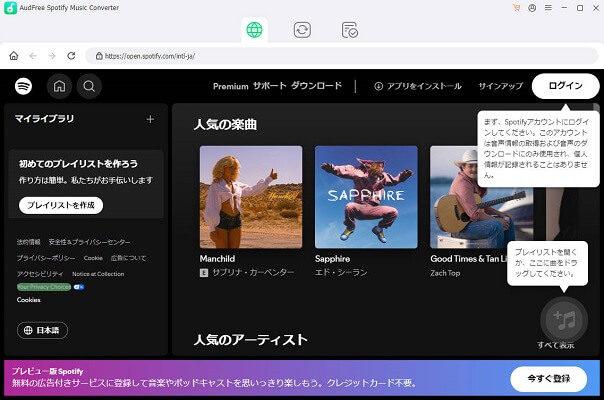Open the Good Times & Tan Lines cover
This screenshot has height=400, width=604.
[x=482, y=197]
